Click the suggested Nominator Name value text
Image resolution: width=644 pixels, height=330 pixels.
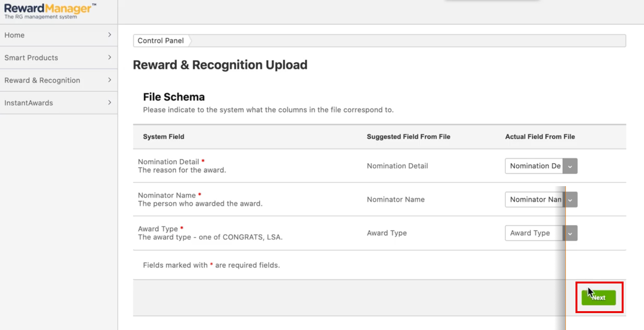tap(396, 200)
